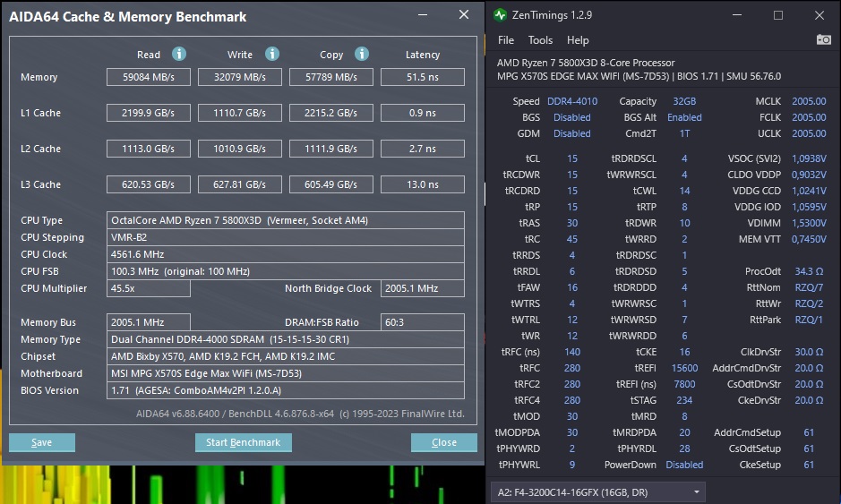
Task: Click L3 Cache read value 620.53 GB/s
Action: 149,184
